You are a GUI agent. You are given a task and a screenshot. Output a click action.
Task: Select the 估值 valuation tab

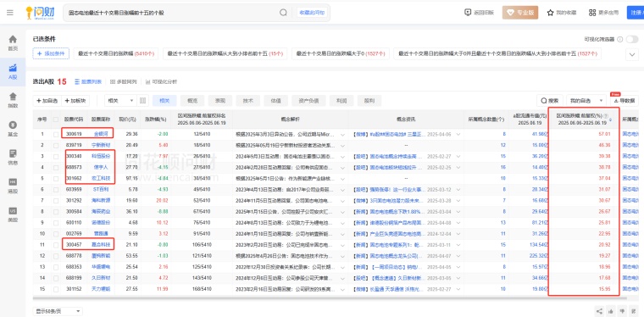pos(275,101)
